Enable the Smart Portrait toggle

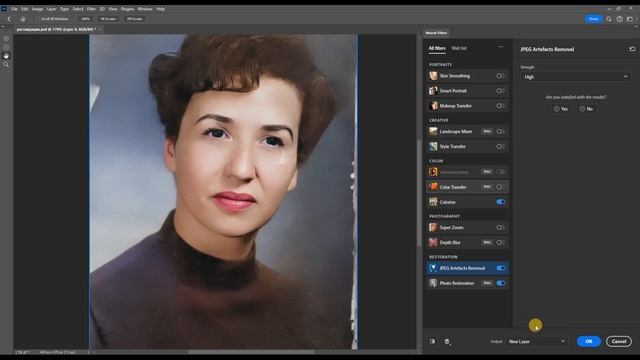point(500,91)
